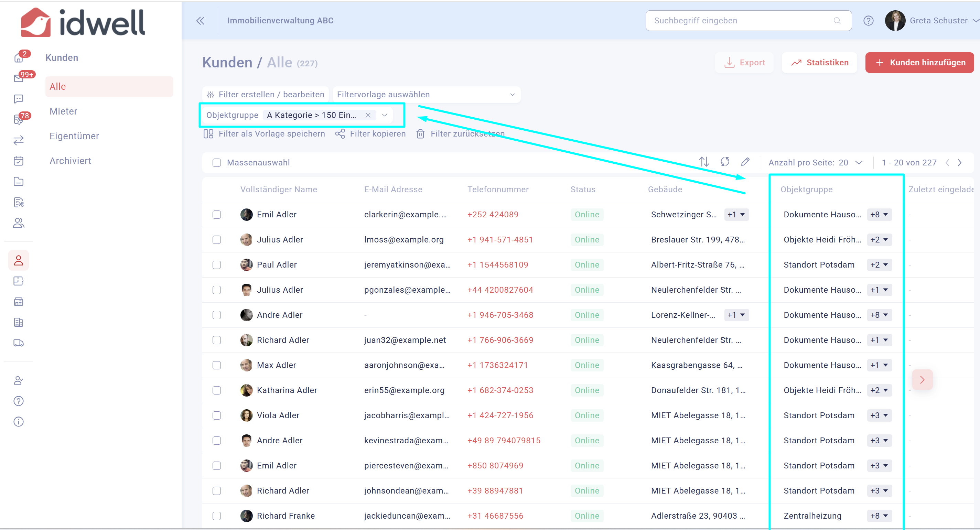This screenshot has height=530, width=980.
Task: Expand the Objektgruppe filter chevron
Action: tap(385, 115)
